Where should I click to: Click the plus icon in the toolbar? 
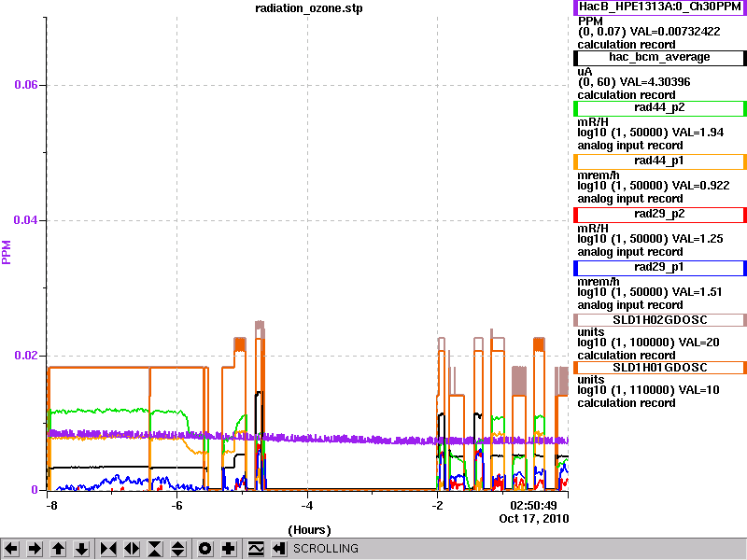tap(228, 549)
